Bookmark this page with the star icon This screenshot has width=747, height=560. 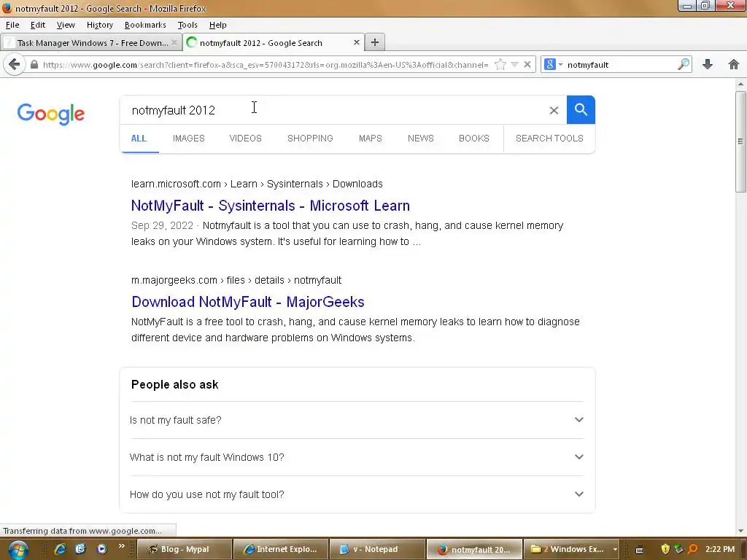(x=500, y=64)
